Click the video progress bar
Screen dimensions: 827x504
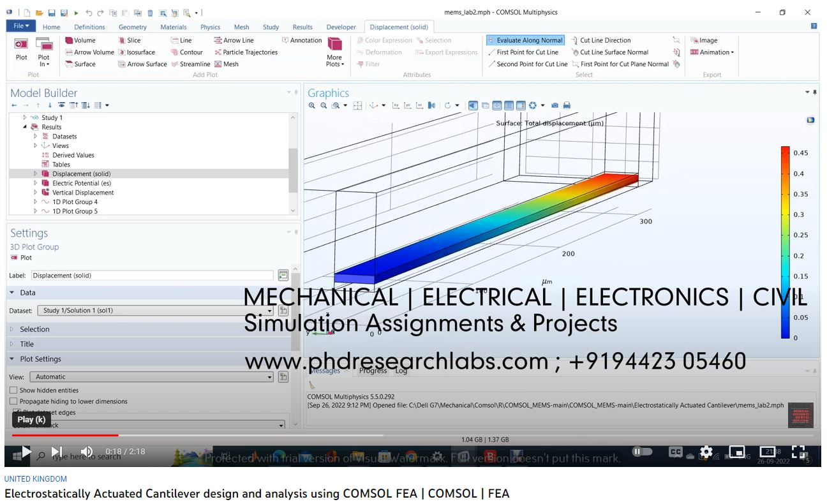(413, 436)
